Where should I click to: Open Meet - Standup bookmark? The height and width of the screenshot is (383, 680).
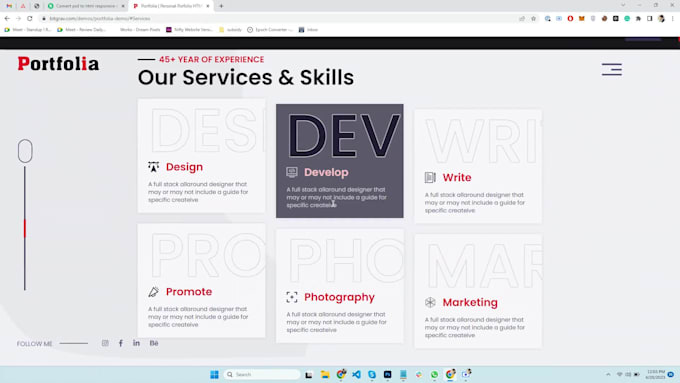click(x=27, y=30)
